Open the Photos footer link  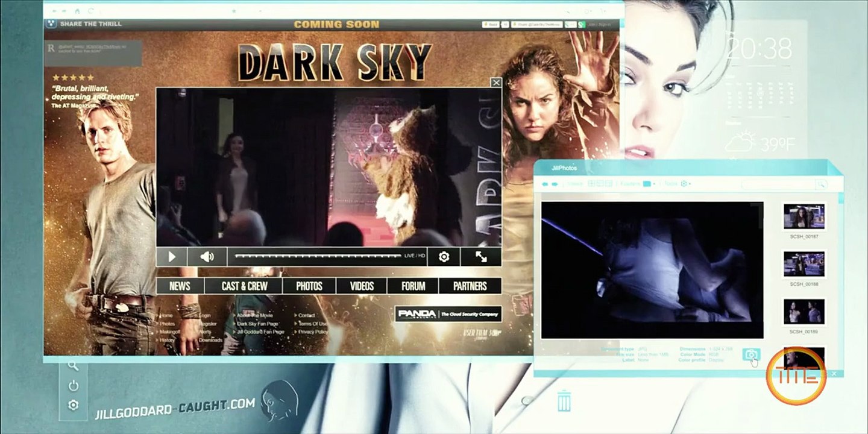tap(168, 324)
